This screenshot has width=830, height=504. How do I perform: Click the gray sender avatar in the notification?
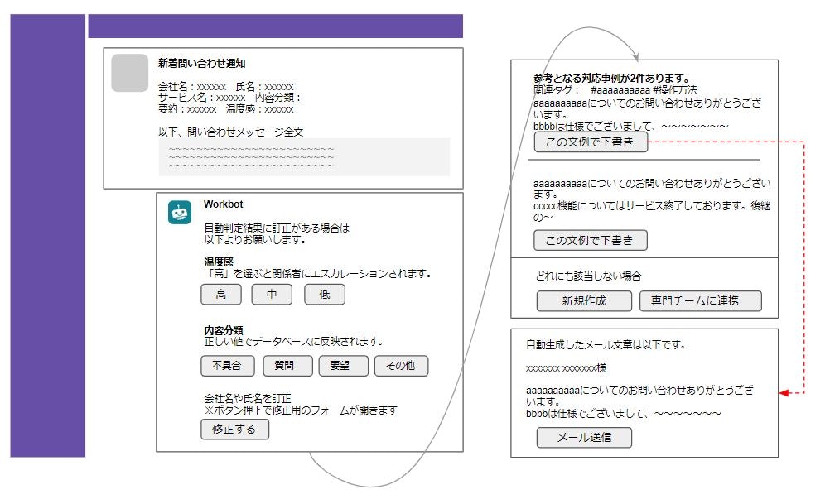coord(129,73)
